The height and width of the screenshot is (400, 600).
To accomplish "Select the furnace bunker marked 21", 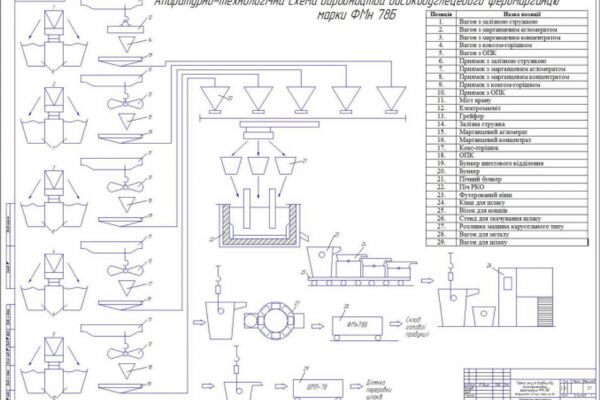I will (x=285, y=166).
